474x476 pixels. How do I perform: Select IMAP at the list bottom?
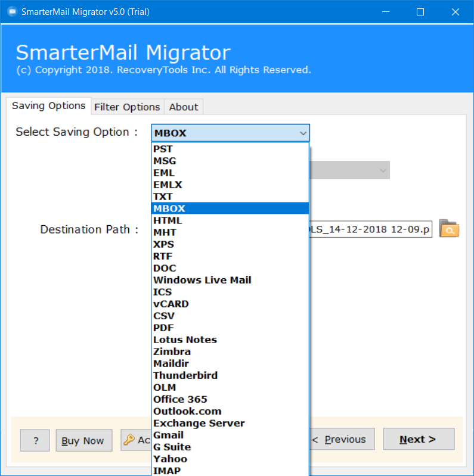(x=230, y=471)
